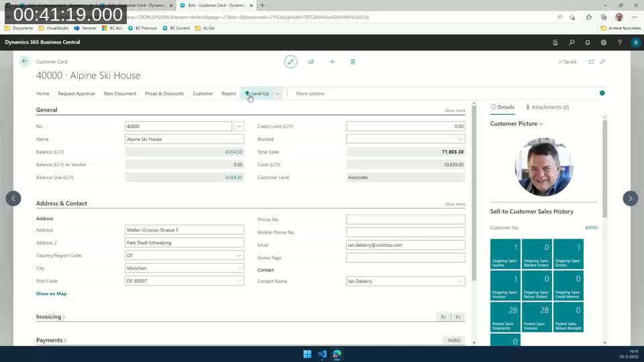Open the browser profile picture
This screenshot has height=362, width=644.
(619, 17)
